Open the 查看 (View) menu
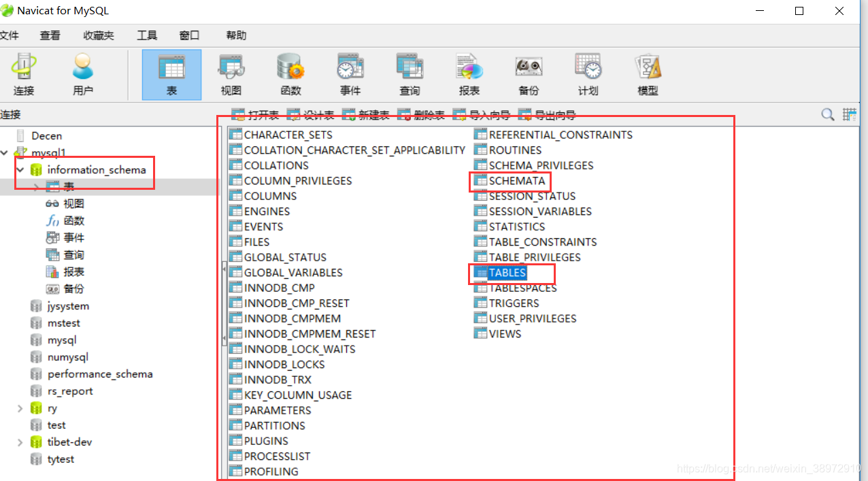The image size is (868, 481). 50,35
